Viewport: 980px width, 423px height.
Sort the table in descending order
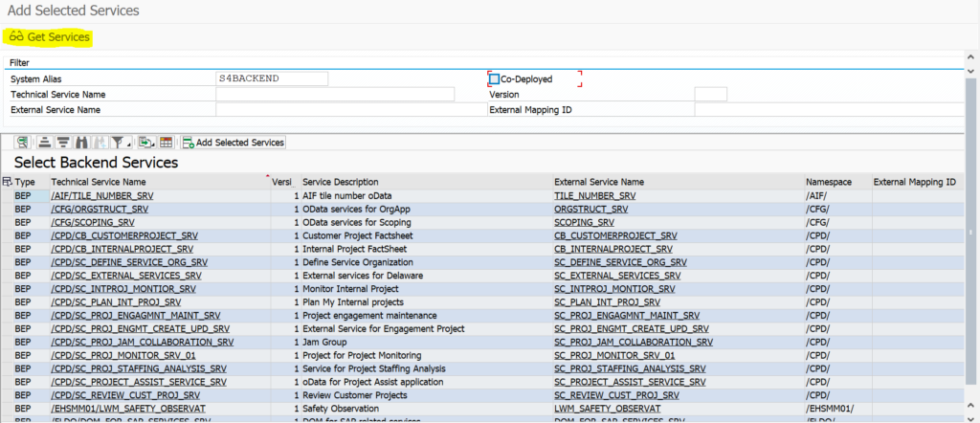tap(62, 143)
